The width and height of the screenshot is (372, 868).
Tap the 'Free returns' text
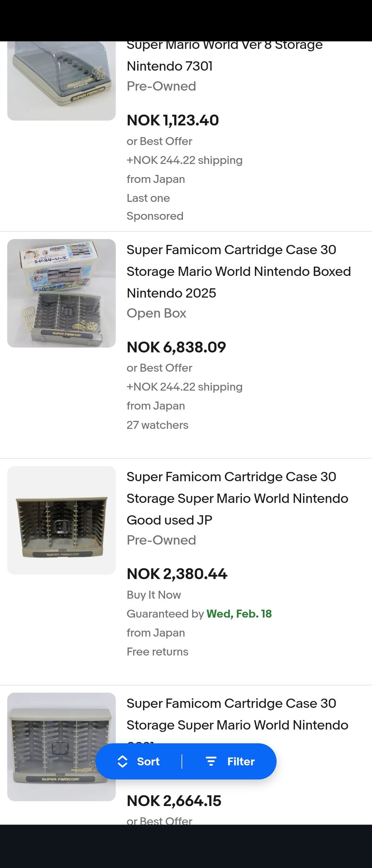(x=157, y=652)
